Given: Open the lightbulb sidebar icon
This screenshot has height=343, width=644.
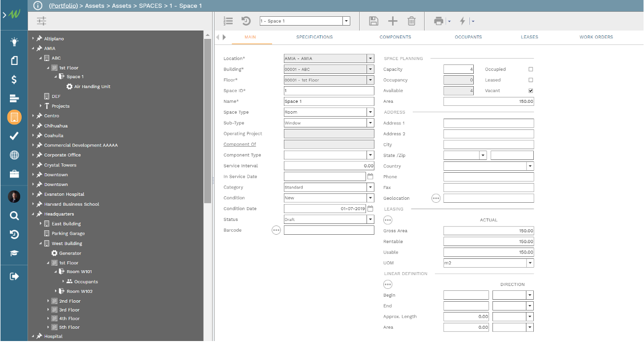Looking at the screenshot, I should 14,42.
